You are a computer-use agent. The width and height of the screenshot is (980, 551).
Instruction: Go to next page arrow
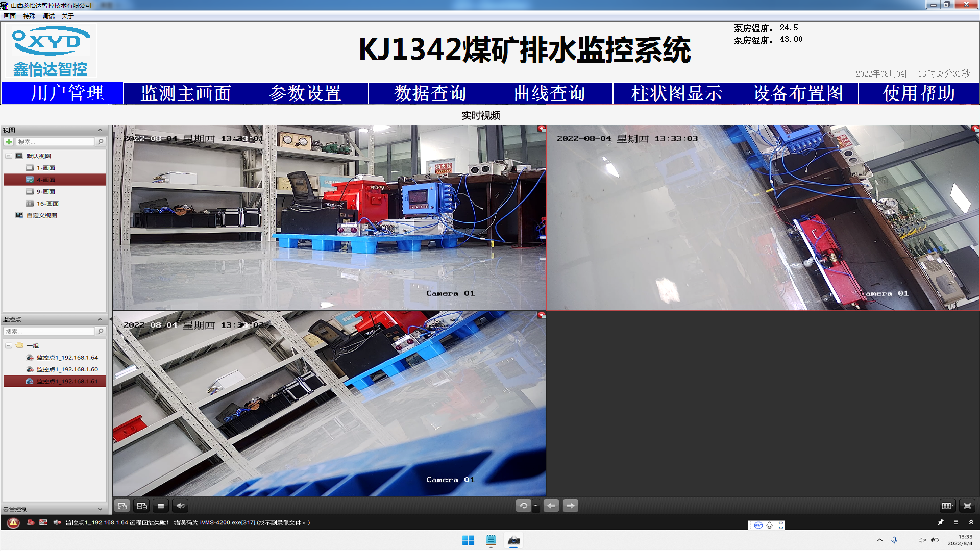tap(571, 506)
